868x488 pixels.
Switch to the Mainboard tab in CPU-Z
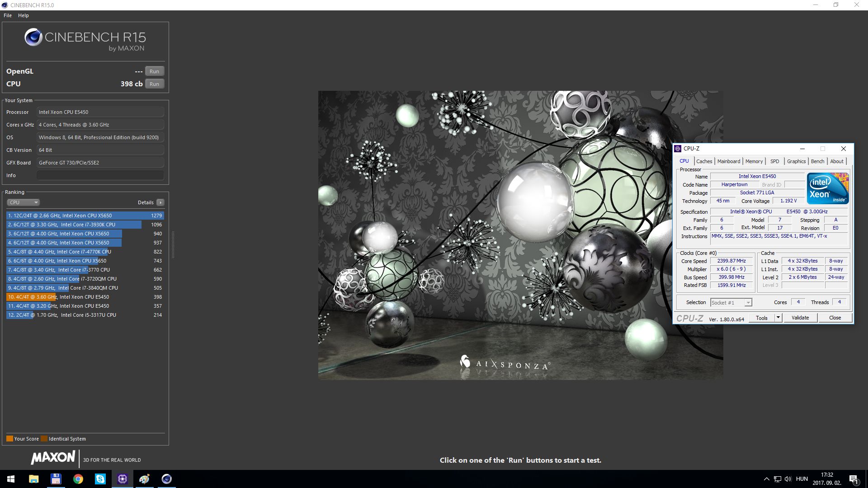tap(728, 161)
